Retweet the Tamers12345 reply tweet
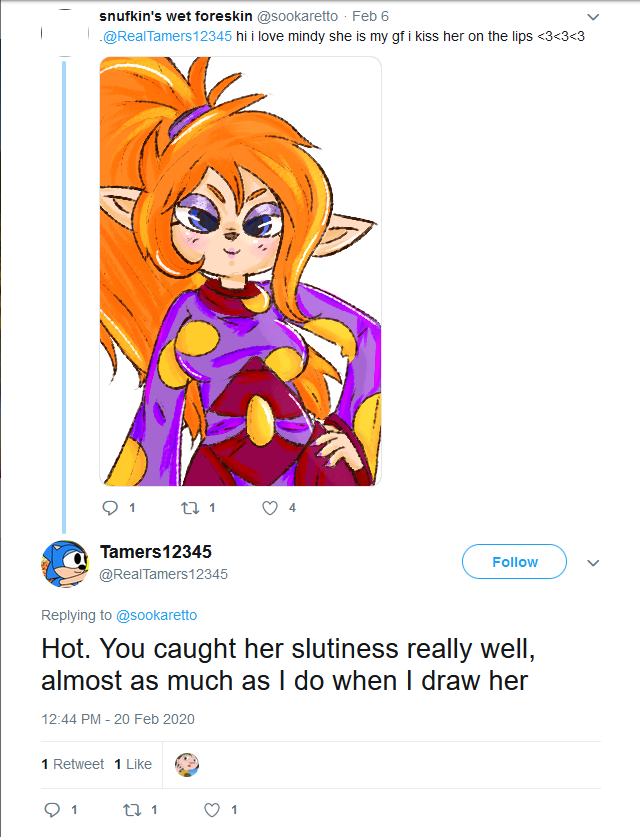Image resolution: width=640 pixels, height=837 pixels. (132, 809)
